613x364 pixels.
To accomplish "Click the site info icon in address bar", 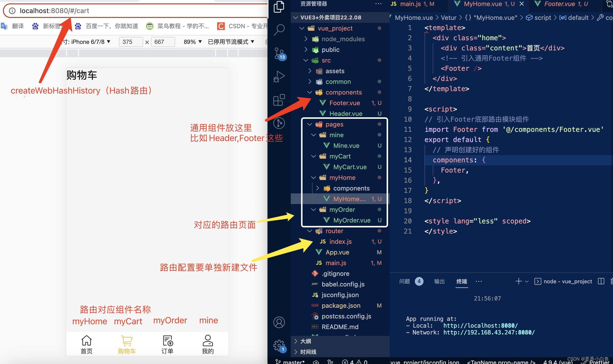I will 12,11.
